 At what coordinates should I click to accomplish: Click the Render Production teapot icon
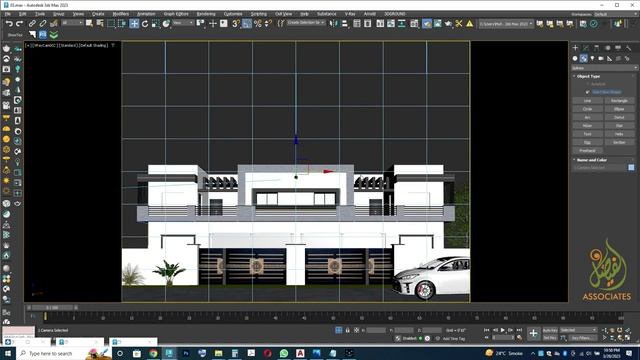(x=448, y=24)
